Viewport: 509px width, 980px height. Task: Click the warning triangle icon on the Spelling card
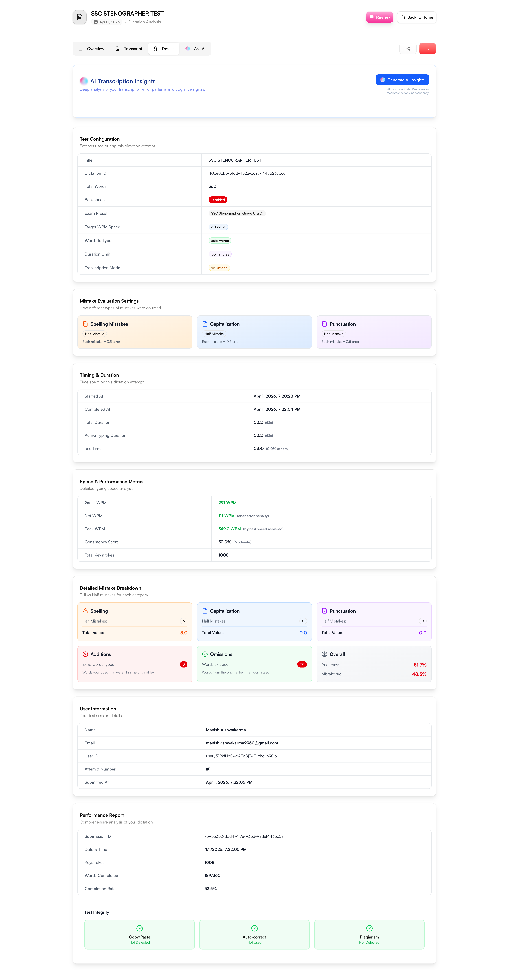(x=85, y=611)
